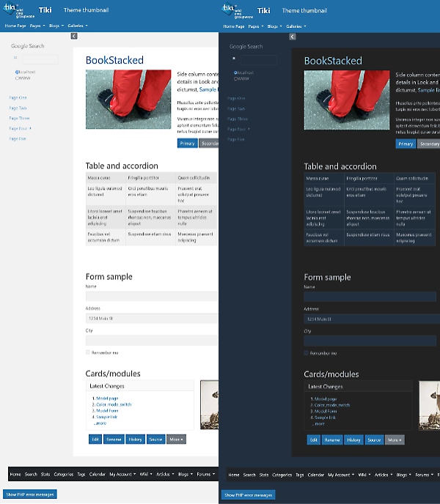Open the Galleries dropdown in dark theme navbar
Image resolution: width=440 pixels, height=504 pixels.
pyautogui.click(x=295, y=26)
